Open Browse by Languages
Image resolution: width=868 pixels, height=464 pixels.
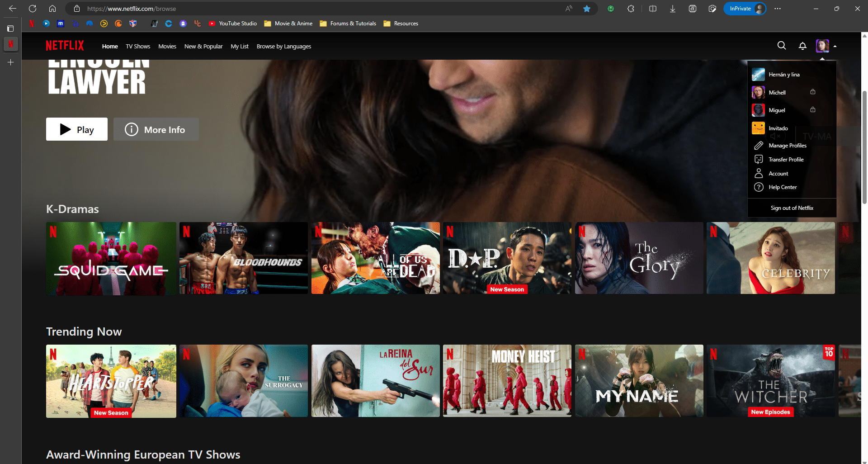[284, 46]
